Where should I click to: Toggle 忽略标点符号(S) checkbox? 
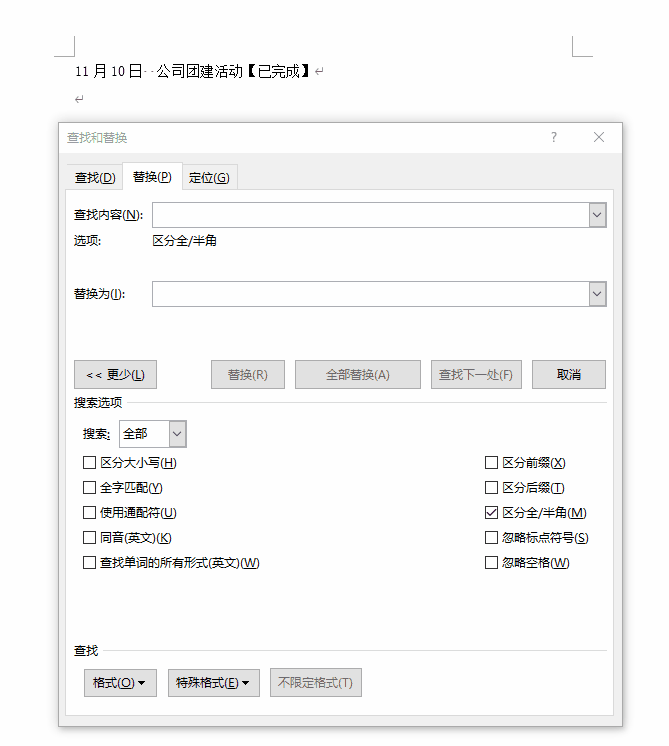pyautogui.click(x=491, y=538)
